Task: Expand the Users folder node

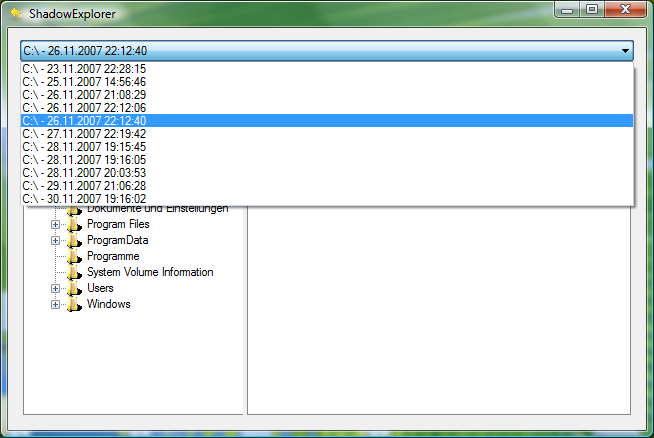Action: (x=55, y=288)
